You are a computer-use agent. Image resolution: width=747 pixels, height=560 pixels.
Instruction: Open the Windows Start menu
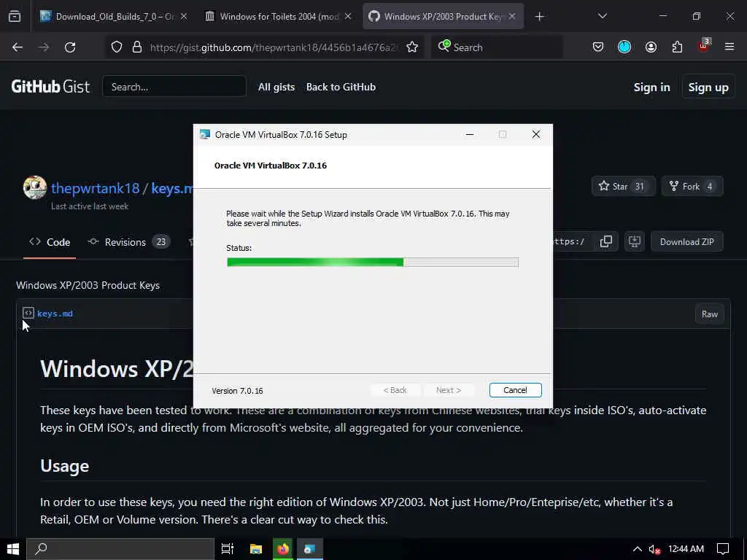pos(13,549)
